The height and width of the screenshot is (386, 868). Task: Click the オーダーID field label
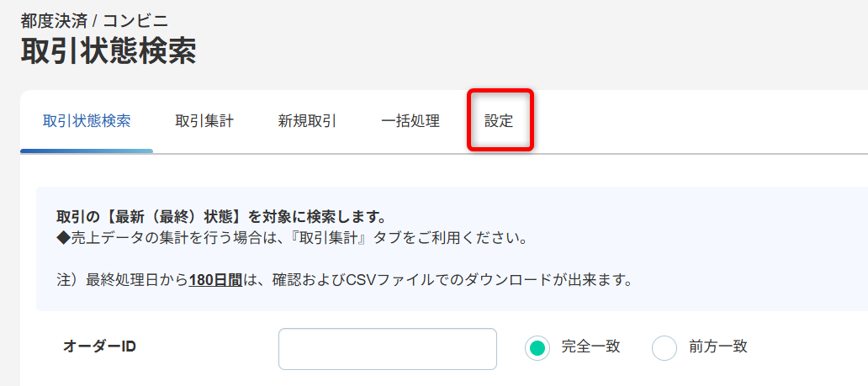pos(99,346)
